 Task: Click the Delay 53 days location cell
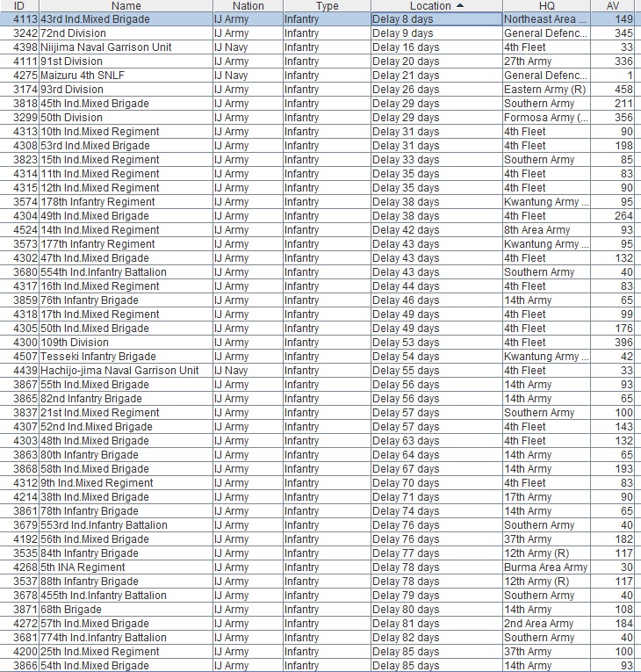pos(436,343)
